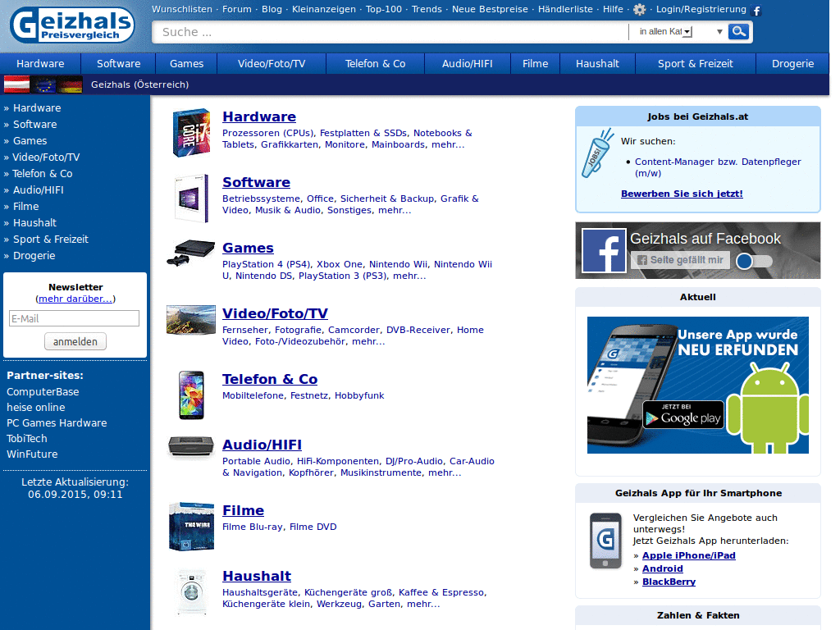840x630 pixels.
Task: Click the JOBS megaphone icon
Action: [x=597, y=153]
